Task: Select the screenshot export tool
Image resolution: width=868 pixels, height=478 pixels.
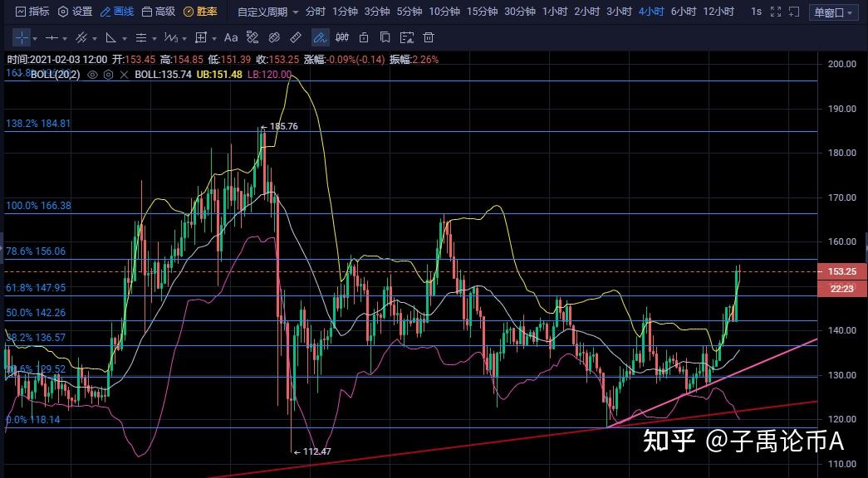Action: click(x=405, y=37)
